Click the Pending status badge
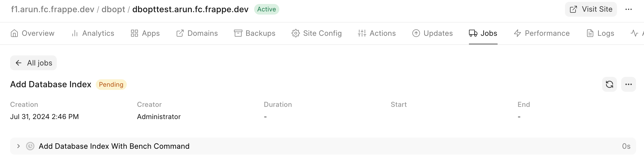Screen dimensions: 644x162 coord(111,85)
